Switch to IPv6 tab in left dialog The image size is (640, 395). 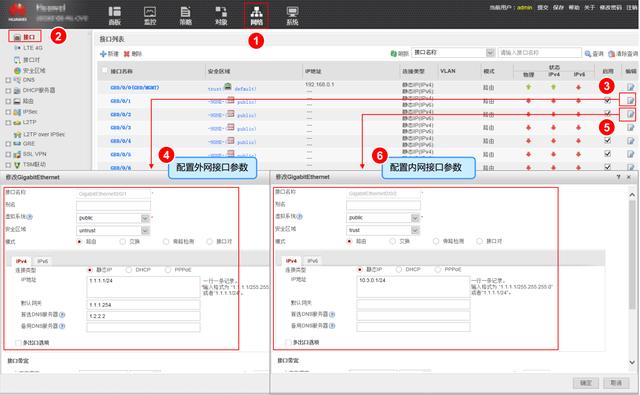click(x=42, y=261)
